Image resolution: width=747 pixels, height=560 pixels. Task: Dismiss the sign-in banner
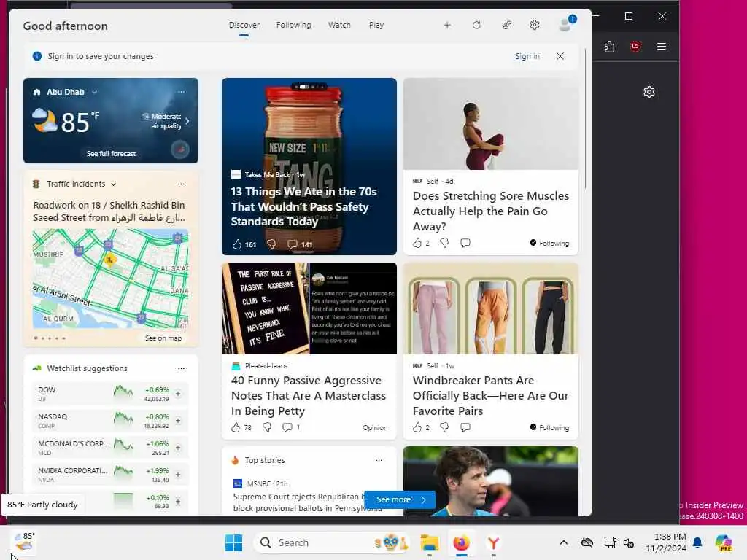tap(560, 56)
